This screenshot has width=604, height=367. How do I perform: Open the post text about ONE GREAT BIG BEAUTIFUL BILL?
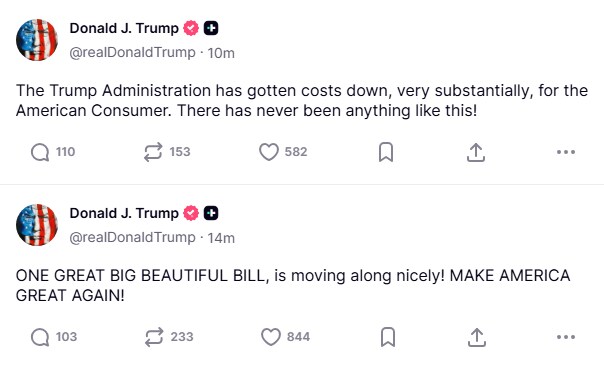pos(293,285)
